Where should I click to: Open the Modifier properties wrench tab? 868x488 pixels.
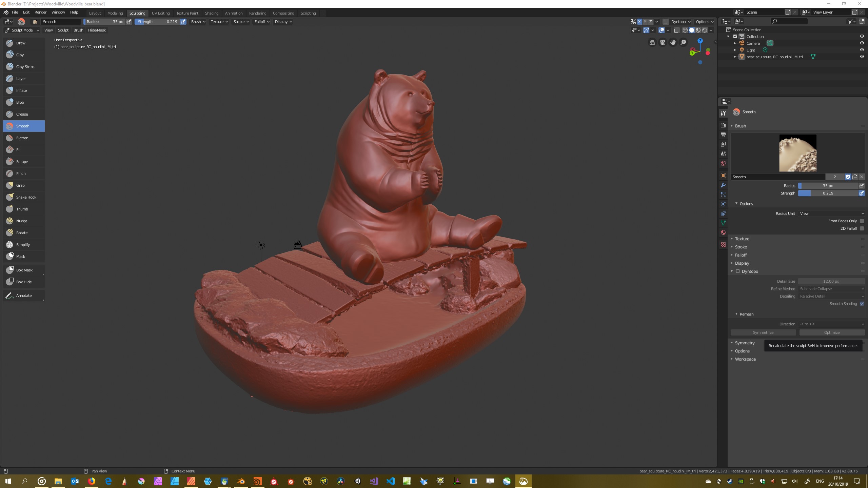click(x=723, y=185)
